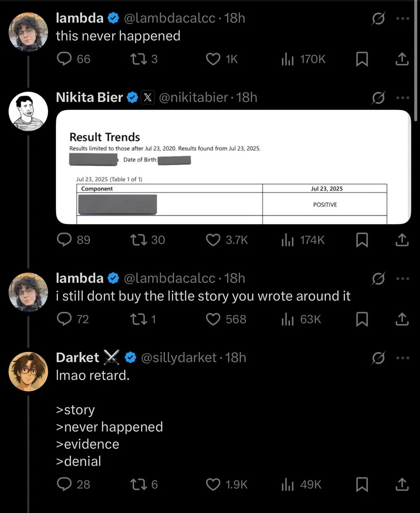Open @sillydarket profile handle
Screen dimensions: 420x513
[178, 358]
